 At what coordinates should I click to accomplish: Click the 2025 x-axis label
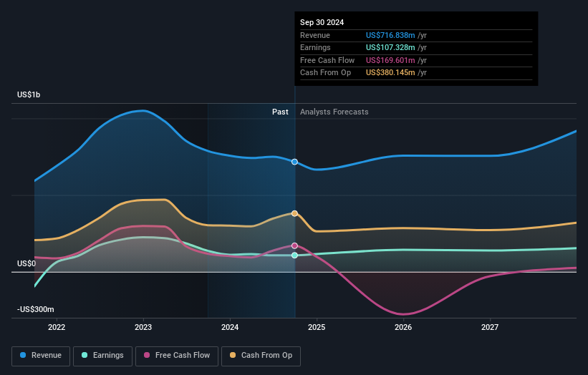click(x=317, y=327)
